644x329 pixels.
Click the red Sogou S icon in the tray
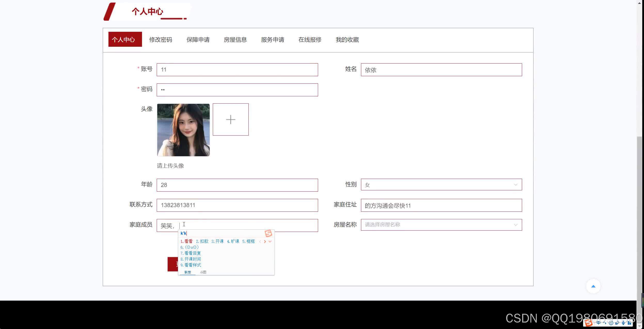click(588, 323)
